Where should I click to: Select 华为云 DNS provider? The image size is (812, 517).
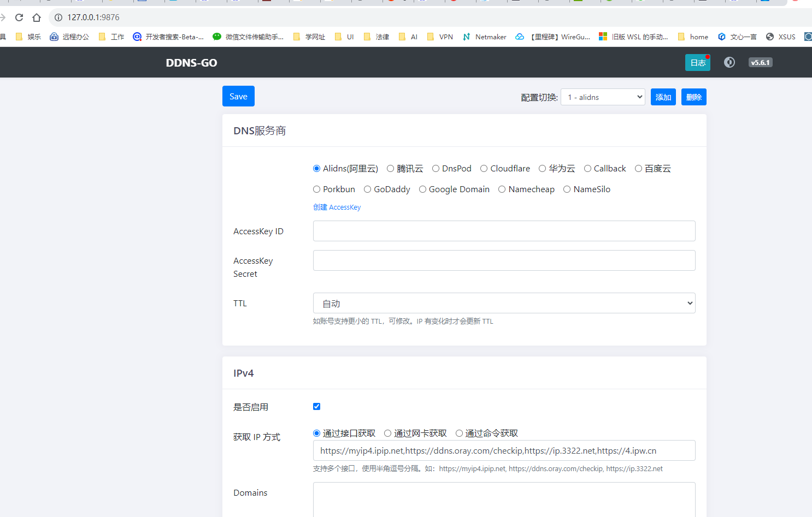pyautogui.click(x=542, y=169)
